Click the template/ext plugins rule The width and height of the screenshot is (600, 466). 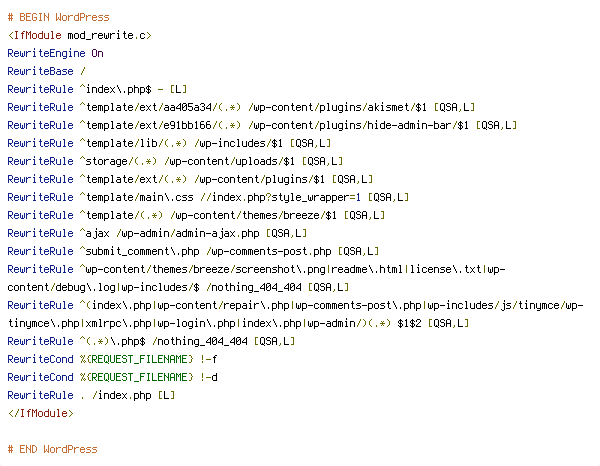tap(190, 179)
